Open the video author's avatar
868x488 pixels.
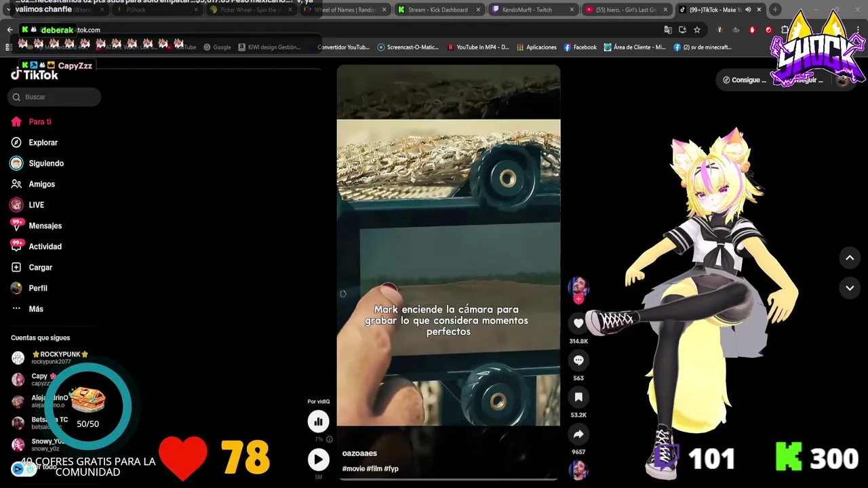click(x=578, y=286)
